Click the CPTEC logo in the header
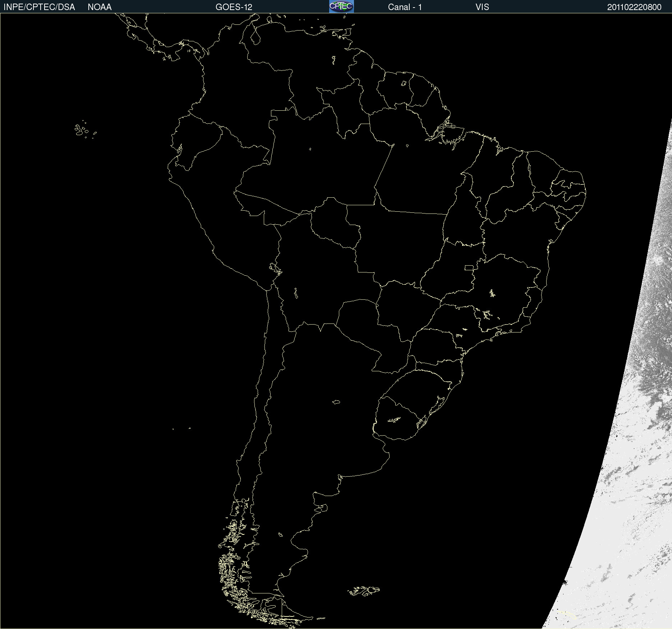The width and height of the screenshot is (672, 629). [341, 6]
